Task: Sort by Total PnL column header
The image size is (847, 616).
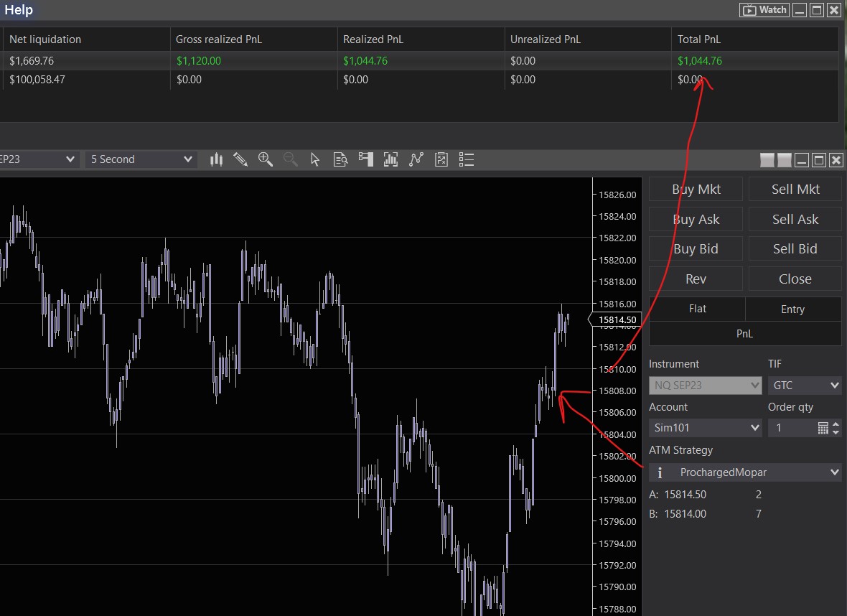Action: [x=754, y=39]
